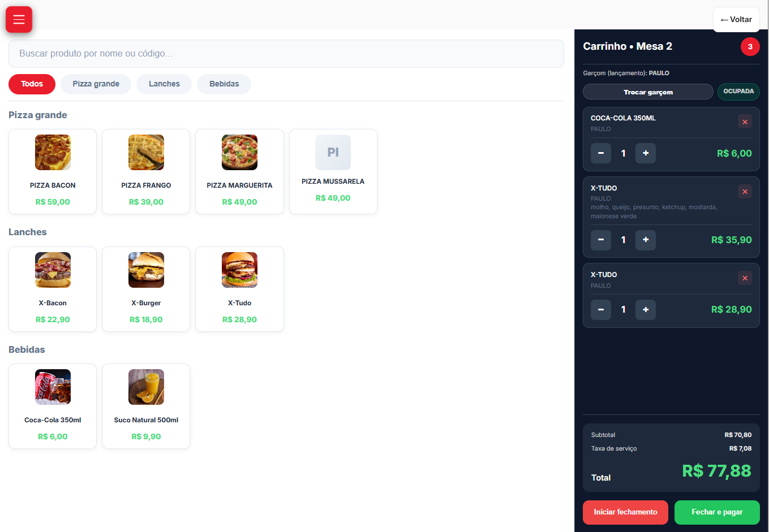The image size is (769, 532).
Task: Switch to Bebidas category filter
Action: coord(224,84)
